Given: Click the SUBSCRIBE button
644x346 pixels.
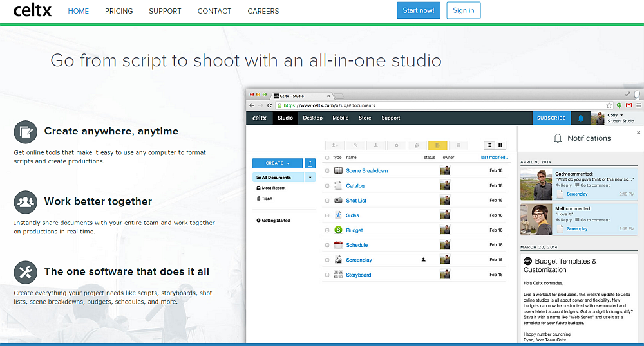Looking at the screenshot, I should pyautogui.click(x=551, y=118).
